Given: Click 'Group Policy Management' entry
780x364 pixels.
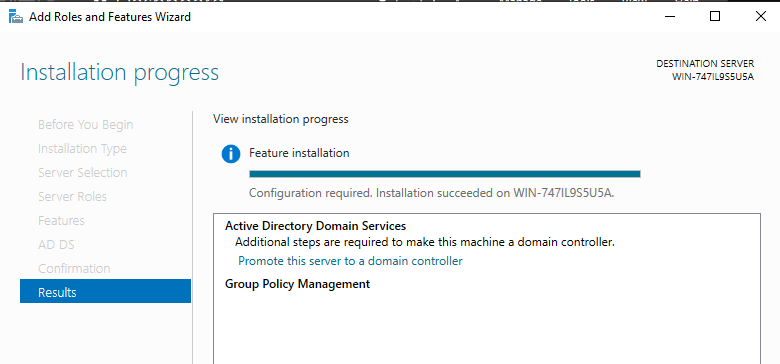Looking at the screenshot, I should pyautogui.click(x=297, y=284).
